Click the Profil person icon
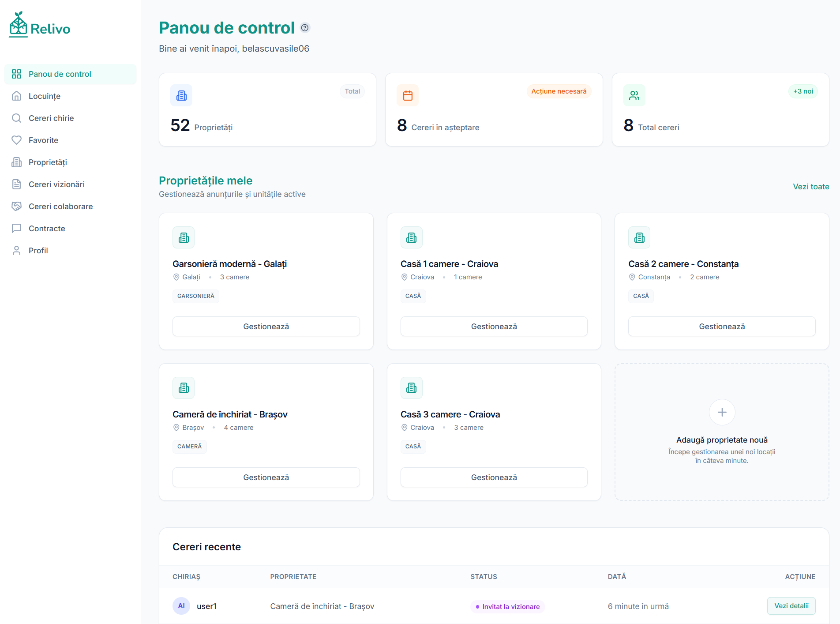The height and width of the screenshot is (624, 840). (17, 250)
